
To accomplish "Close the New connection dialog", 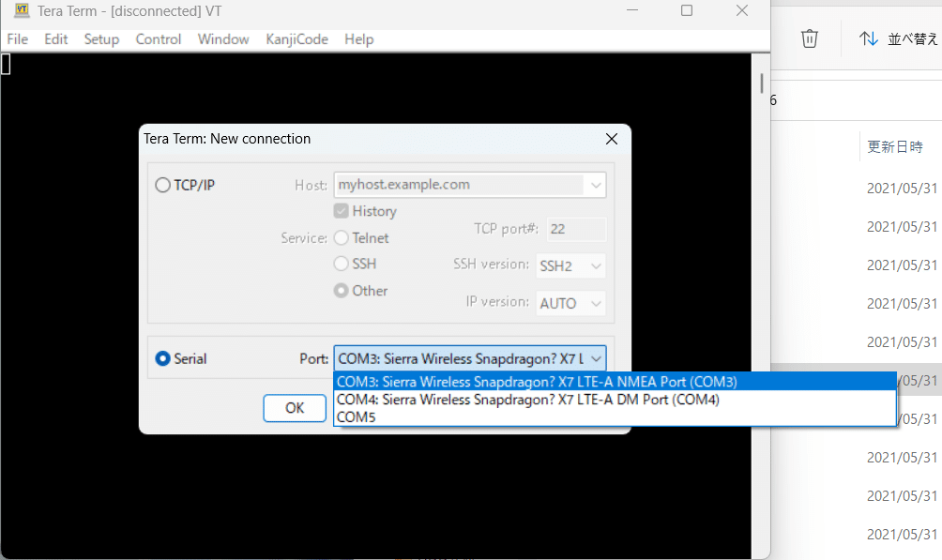I will click(x=612, y=139).
